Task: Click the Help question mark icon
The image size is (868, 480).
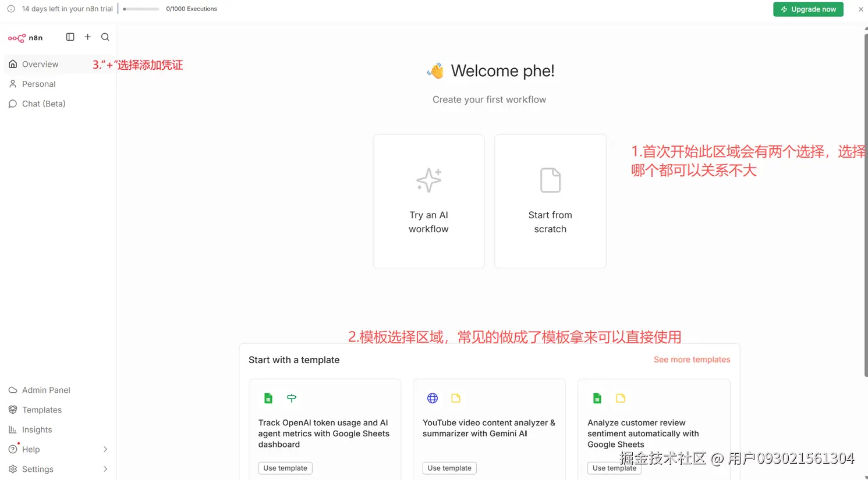Action: 13,449
